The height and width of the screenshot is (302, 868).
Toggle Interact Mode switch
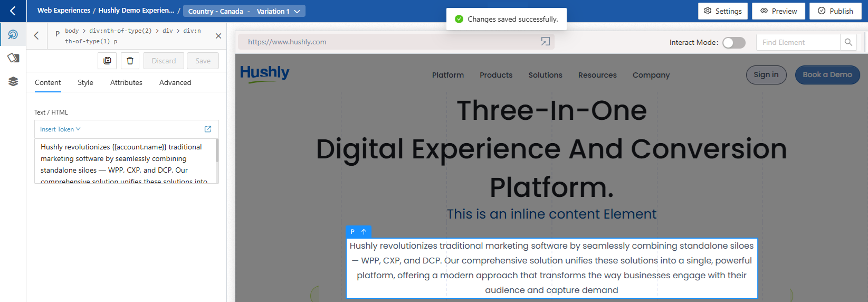734,43
